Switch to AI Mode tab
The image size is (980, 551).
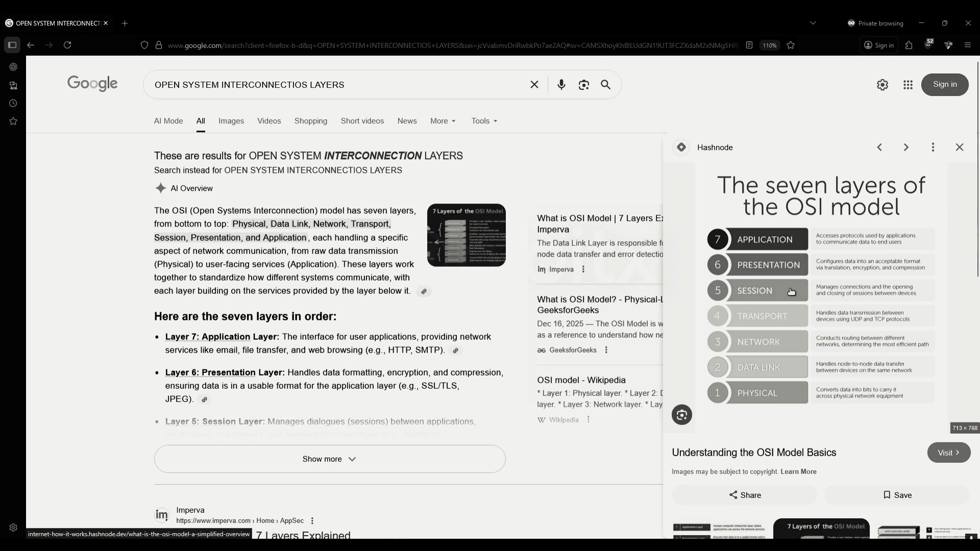[x=168, y=121]
